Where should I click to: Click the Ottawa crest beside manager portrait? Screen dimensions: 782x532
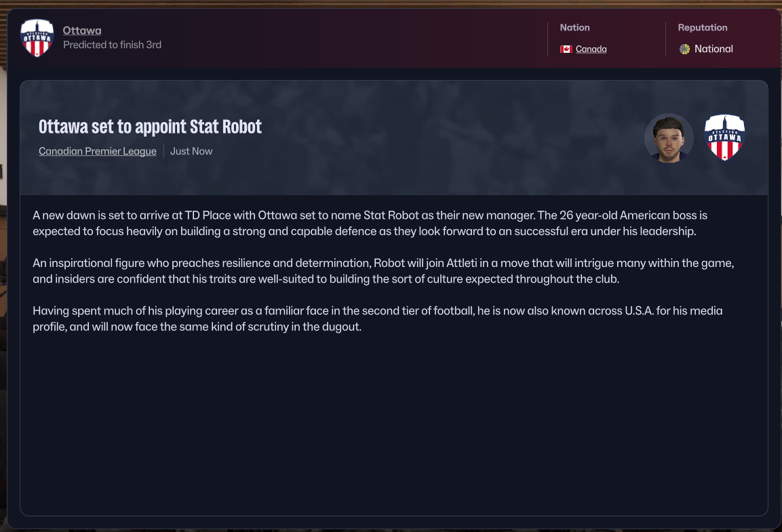pos(724,138)
